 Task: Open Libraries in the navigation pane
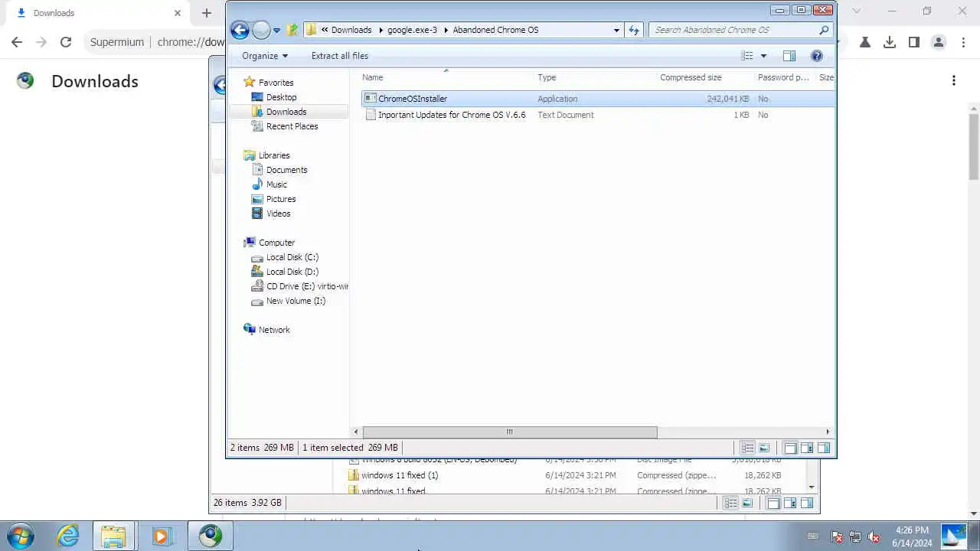coord(274,155)
